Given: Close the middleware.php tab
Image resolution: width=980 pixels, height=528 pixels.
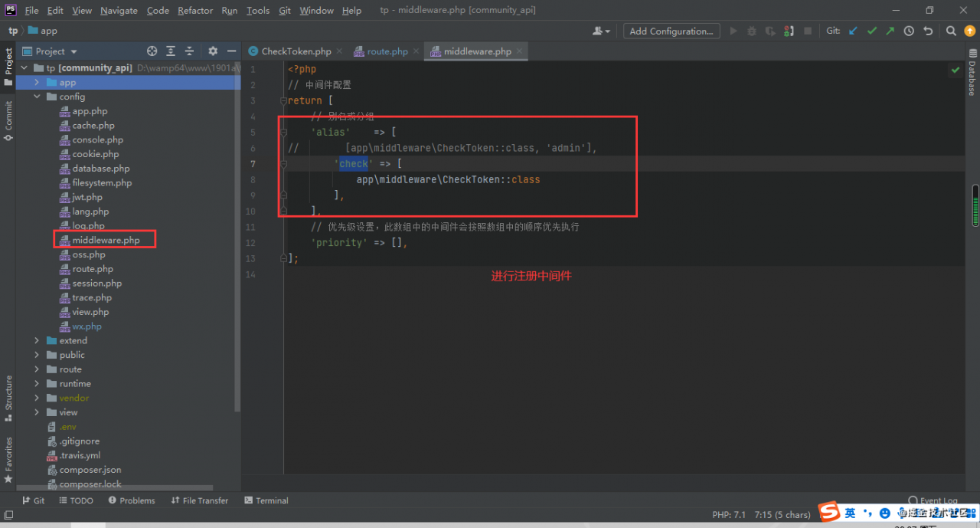Looking at the screenshot, I should (x=519, y=51).
